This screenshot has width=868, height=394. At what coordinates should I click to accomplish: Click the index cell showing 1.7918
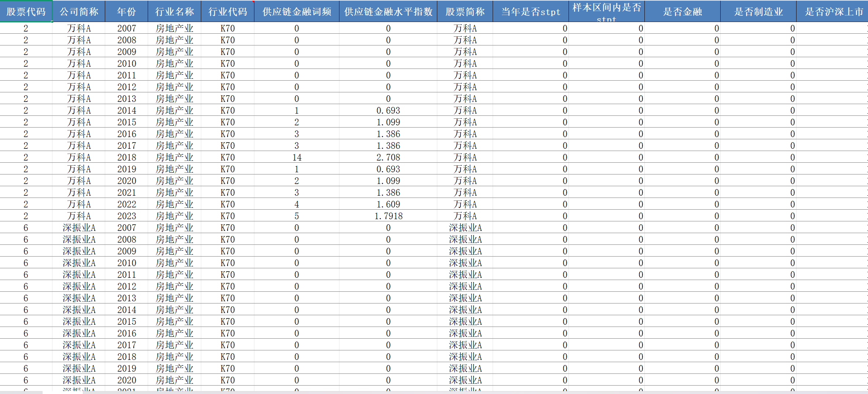tap(388, 216)
